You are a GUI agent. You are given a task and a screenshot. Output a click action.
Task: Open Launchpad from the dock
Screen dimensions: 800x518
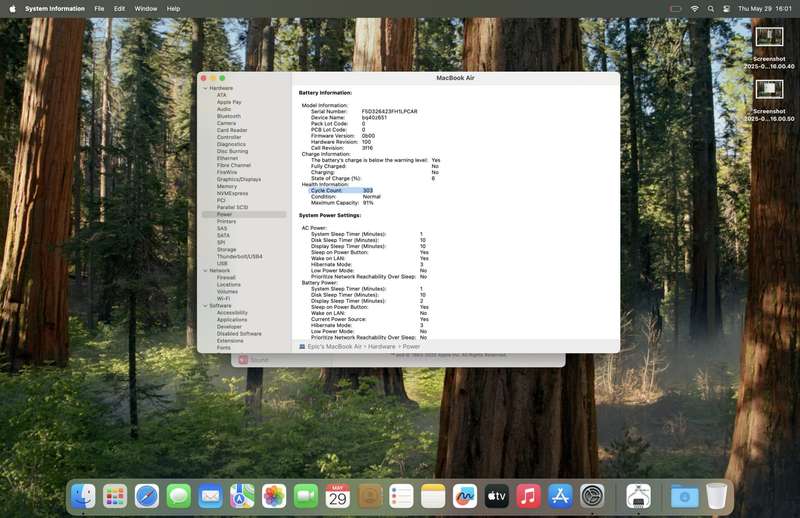tap(115, 496)
